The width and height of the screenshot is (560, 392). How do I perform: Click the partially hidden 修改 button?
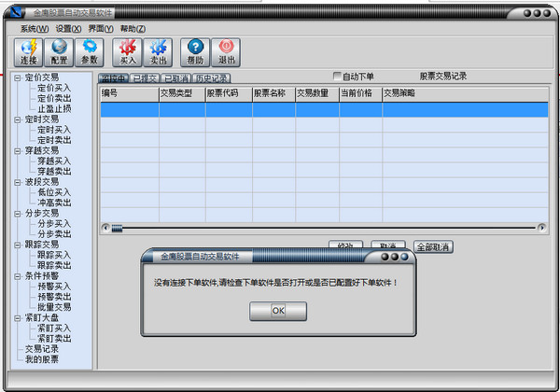[x=345, y=245]
